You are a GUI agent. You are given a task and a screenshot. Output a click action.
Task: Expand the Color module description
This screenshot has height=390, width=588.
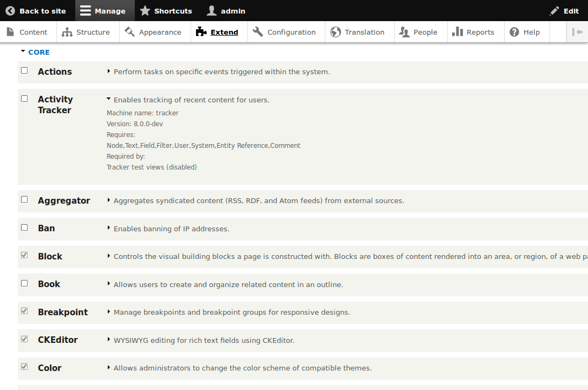(109, 367)
